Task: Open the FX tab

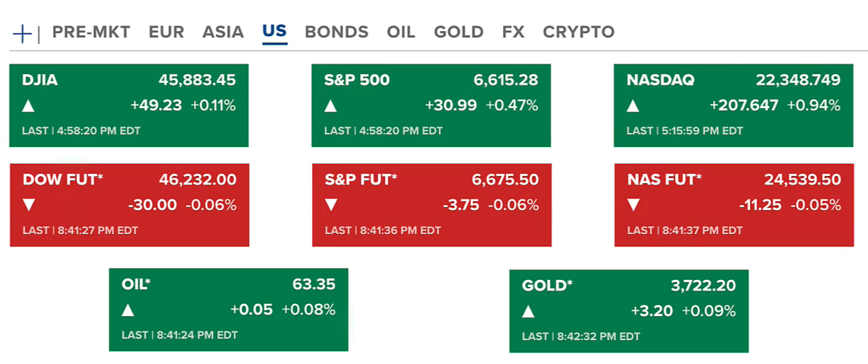Action: 514,32
